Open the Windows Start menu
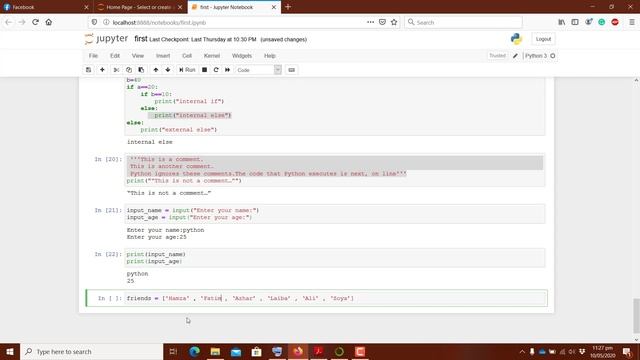This screenshot has height=360, width=640. tap(10, 351)
